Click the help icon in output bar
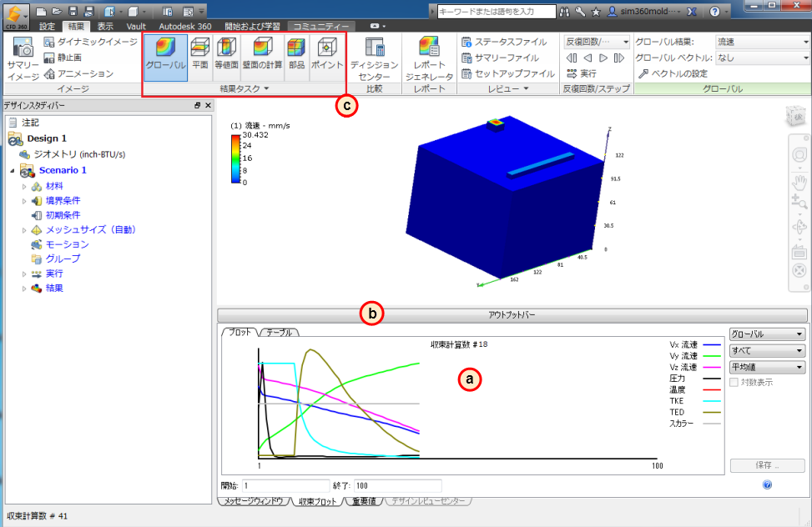 point(768,484)
